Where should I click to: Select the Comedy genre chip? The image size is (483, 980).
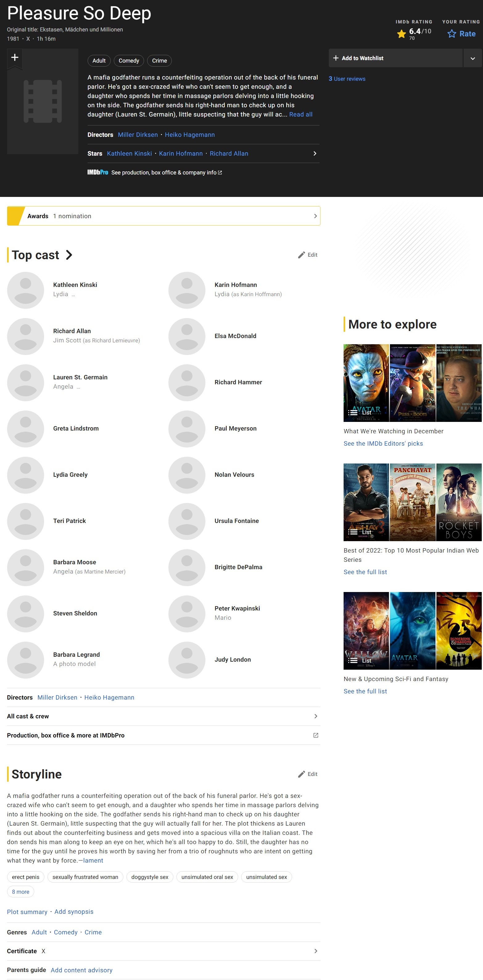(129, 61)
